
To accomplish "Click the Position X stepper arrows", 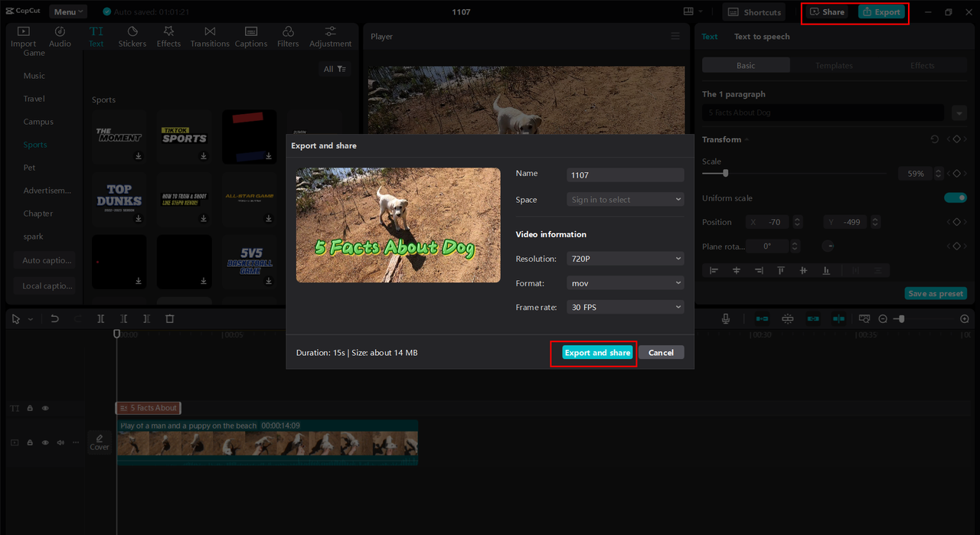I will tap(797, 222).
